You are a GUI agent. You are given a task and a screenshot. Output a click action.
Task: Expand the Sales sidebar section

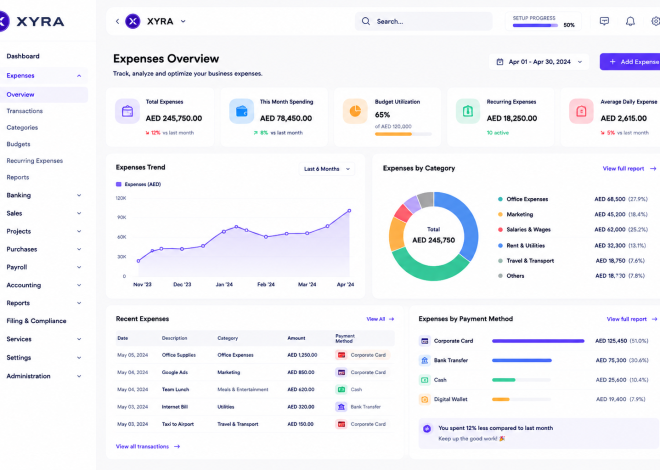tap(79, 213)
